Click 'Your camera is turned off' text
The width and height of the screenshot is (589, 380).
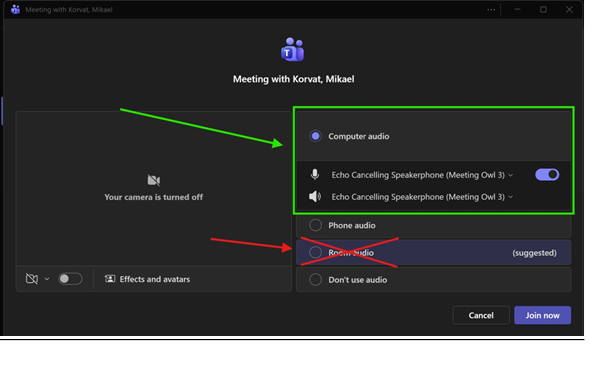coord(154,197)
